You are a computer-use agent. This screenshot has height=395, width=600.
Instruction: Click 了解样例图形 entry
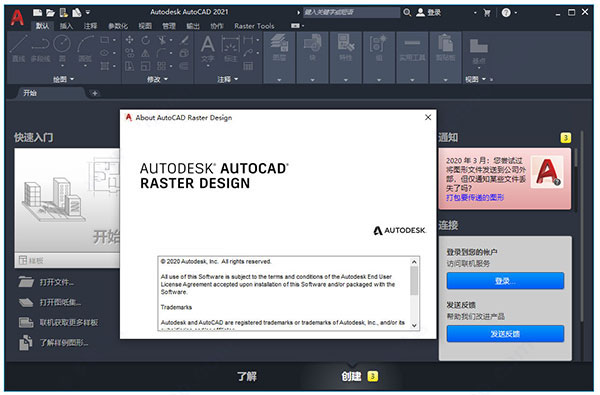click(54, 343)
